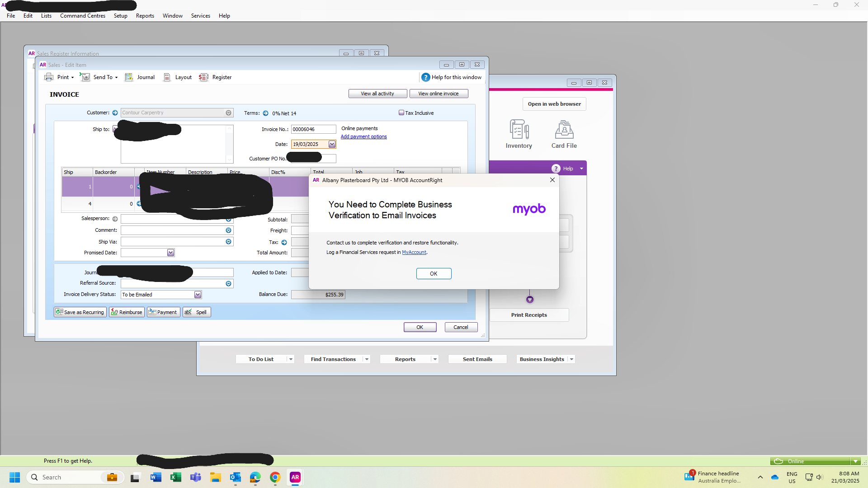Open the Register toolbar icon
Viewport: 868px width, 488px height.
204,77
